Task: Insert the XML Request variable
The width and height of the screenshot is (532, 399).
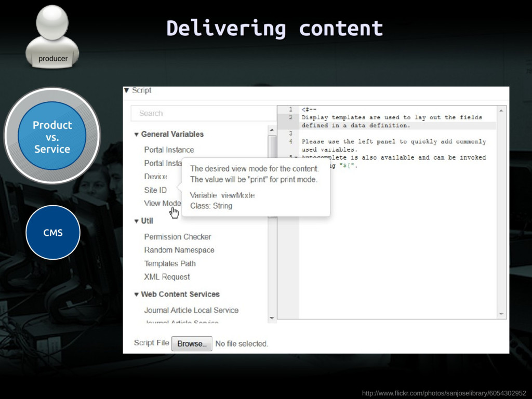Action: click(x=167, y=277)
